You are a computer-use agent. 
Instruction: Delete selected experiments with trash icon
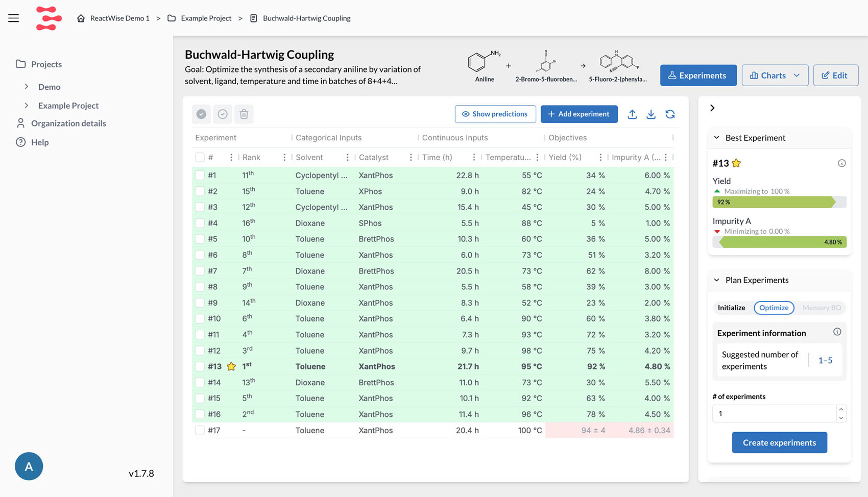pyautogui.click(x=244, y=114)
